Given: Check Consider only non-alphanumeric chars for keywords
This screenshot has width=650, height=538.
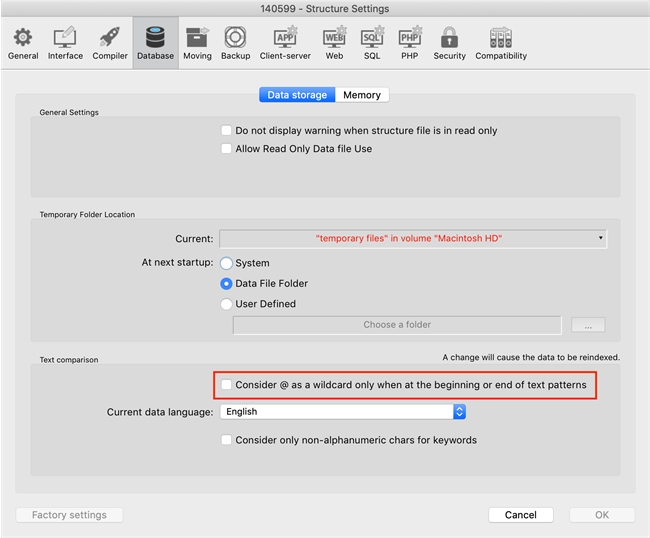Looking at the screenshot, I should click(226, 440).
